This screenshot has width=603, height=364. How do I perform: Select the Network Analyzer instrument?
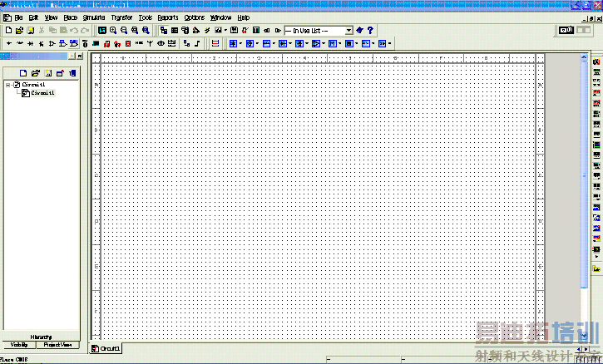pos(596,197)
